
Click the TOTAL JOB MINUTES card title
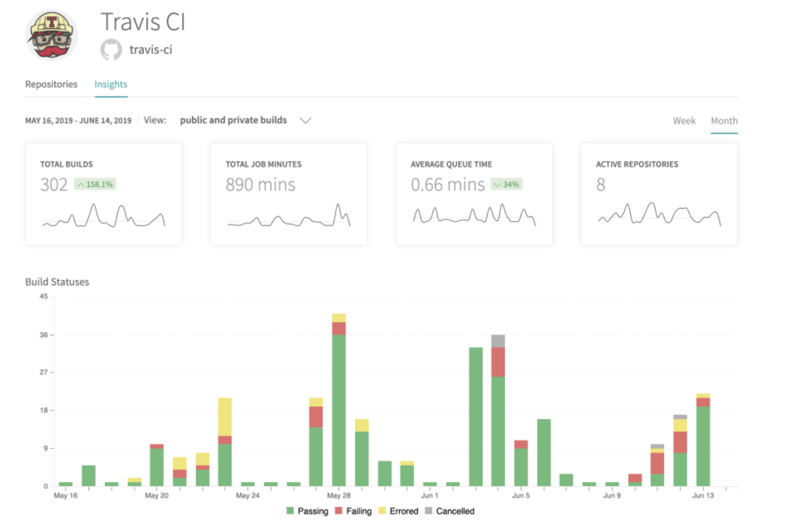[264, 164]
